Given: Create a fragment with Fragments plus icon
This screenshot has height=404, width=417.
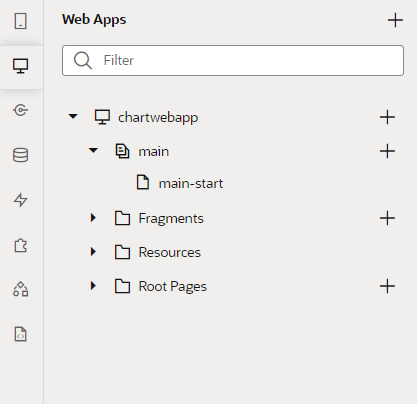Looking at the screenshot, I should click(x=387, y=219).
